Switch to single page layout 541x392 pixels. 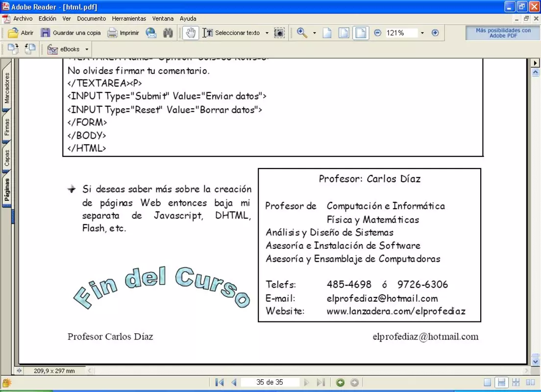487,382
